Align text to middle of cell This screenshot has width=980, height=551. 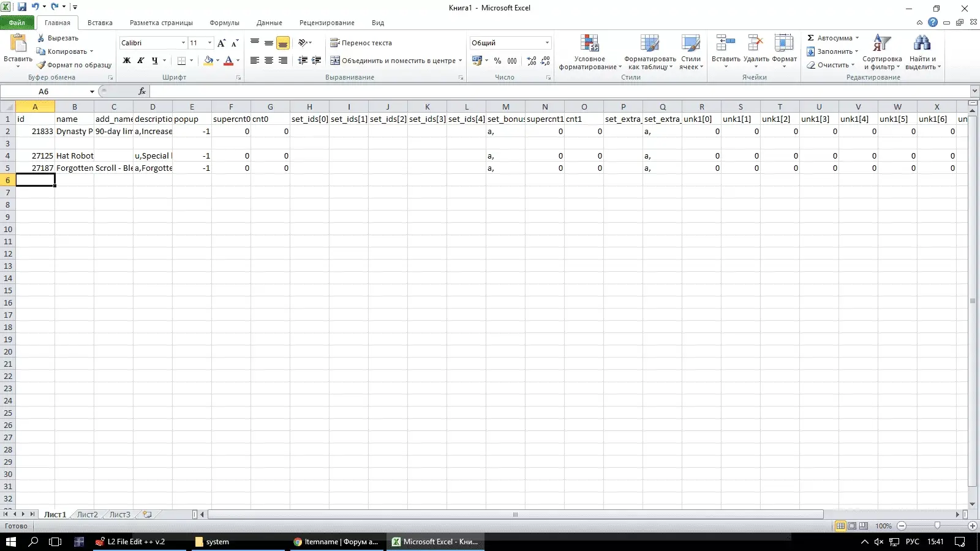[269, 43]
